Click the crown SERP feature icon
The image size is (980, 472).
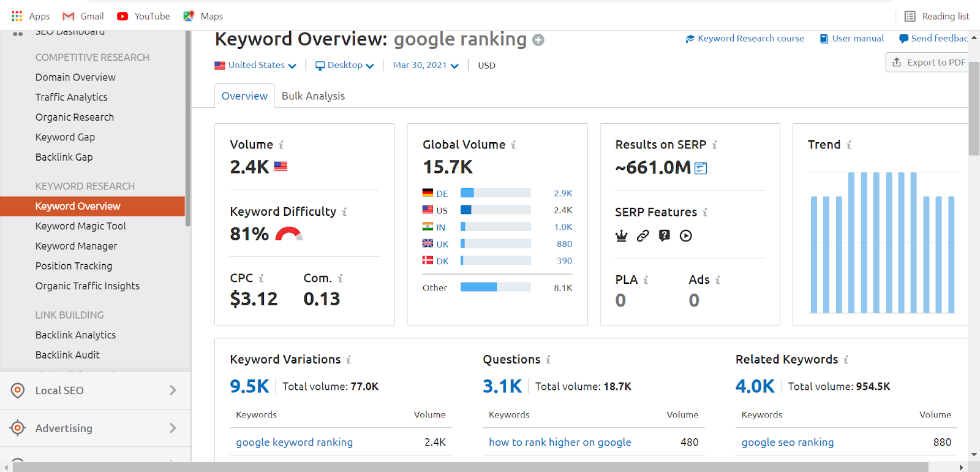(x=622, y=236)
